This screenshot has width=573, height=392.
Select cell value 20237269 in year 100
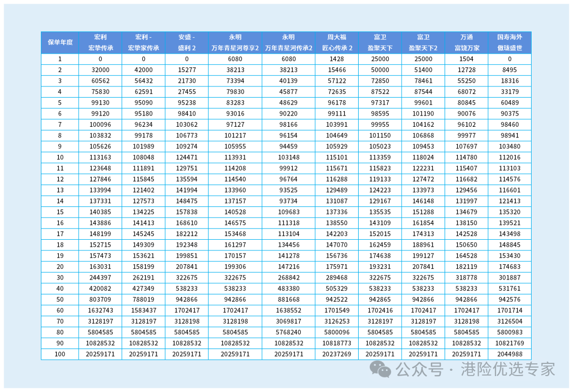[336, 354]
